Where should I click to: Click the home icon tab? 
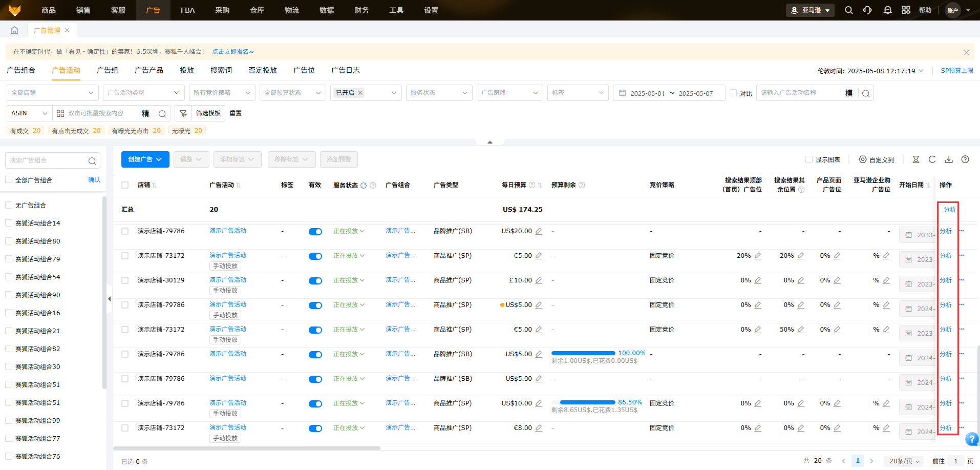pyautogui.click(x=14, y=30)
